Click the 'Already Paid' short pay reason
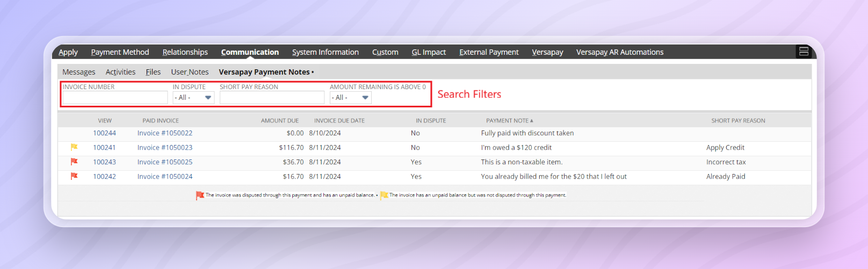The height and width of the screenshot is (269, 868). [x=726, y=176]
